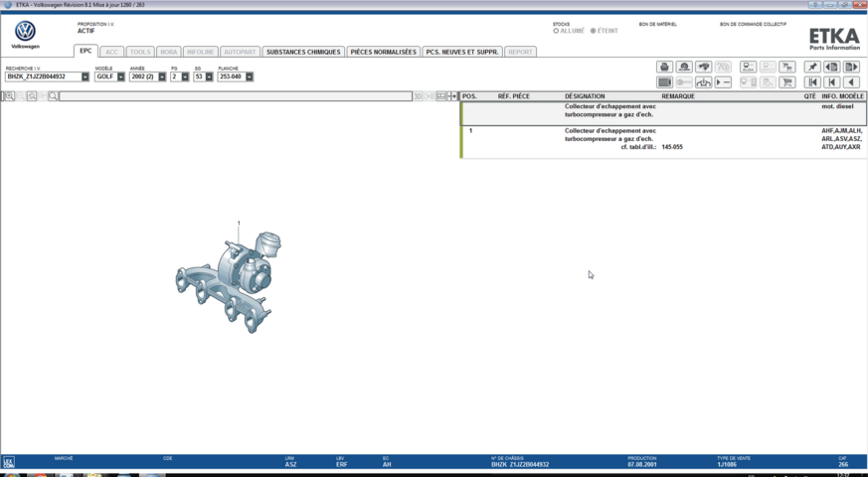Click the expand panel arrows icon

click(x=452, y=96)
